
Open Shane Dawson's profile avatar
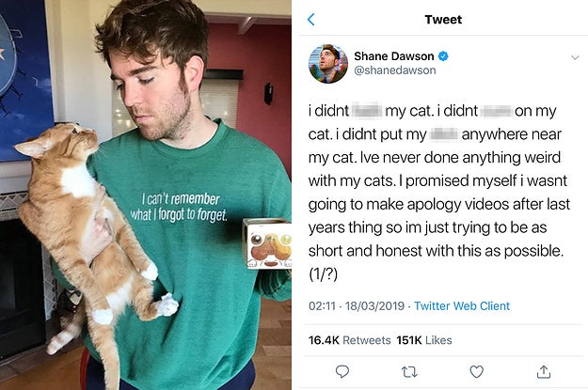tap(326, 64)
